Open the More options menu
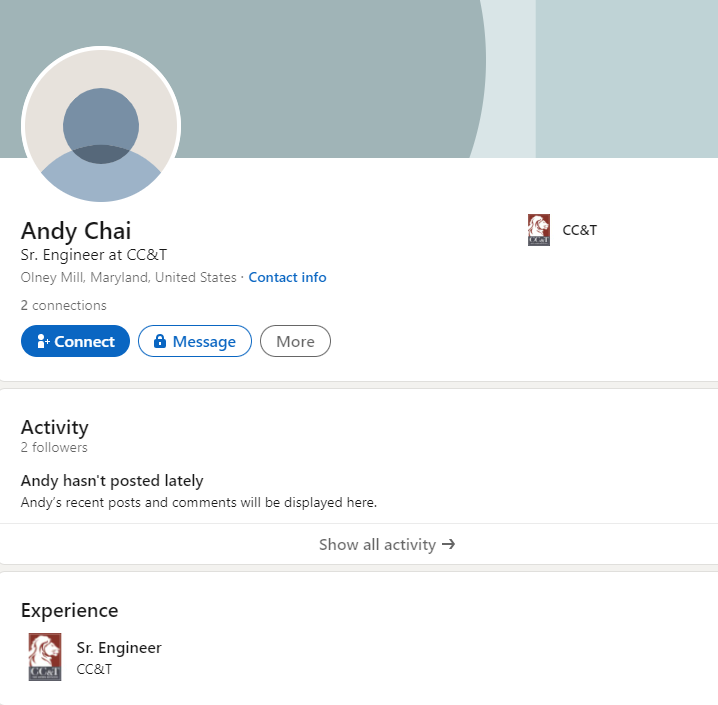The width and height of the screenshot is (718, 705). tap(295, 341)
